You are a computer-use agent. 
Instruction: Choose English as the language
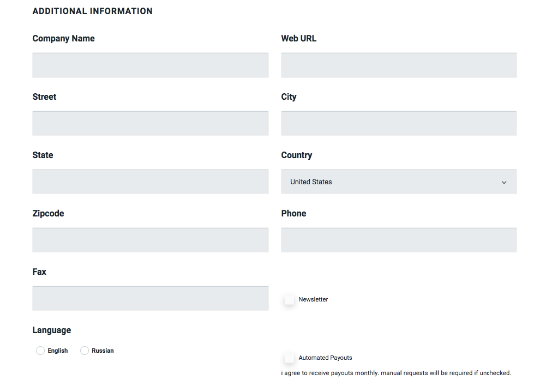(40, 351)
